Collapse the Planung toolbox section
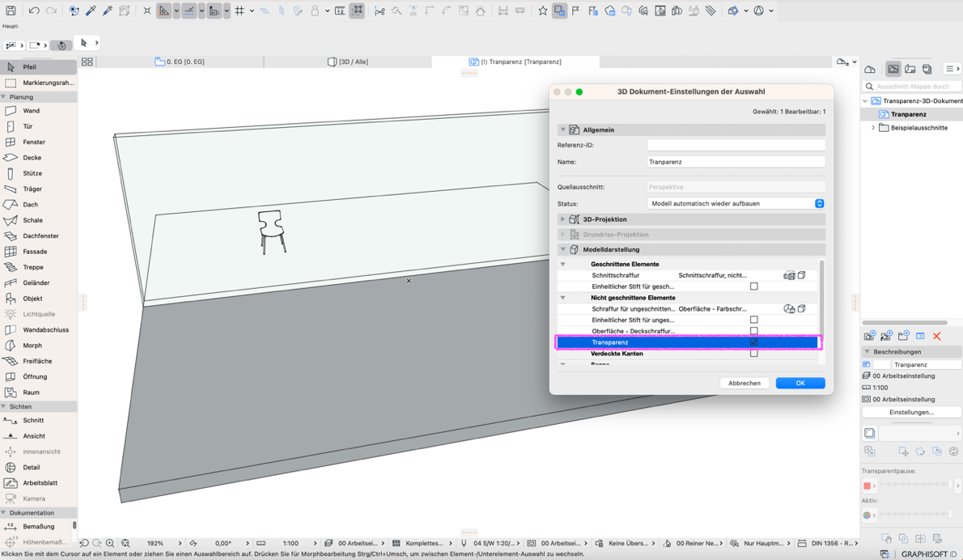The image size is (963, 560). click(x=4, y=97)
